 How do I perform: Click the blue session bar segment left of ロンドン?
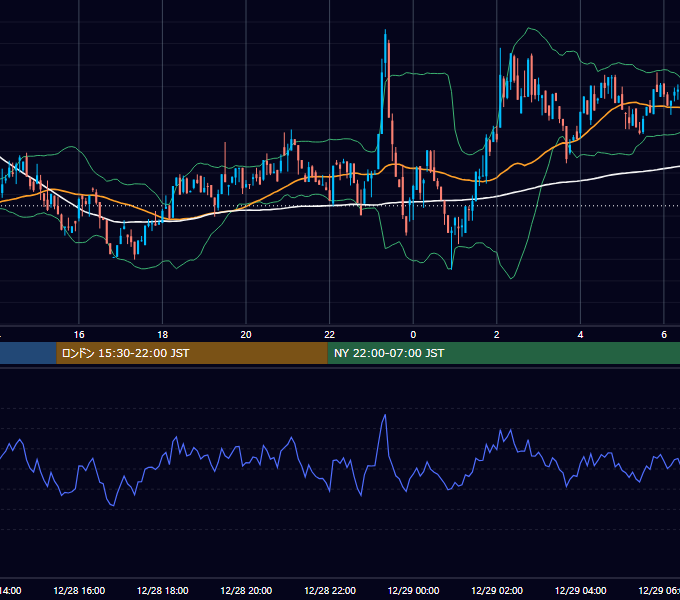click(28, 353)
